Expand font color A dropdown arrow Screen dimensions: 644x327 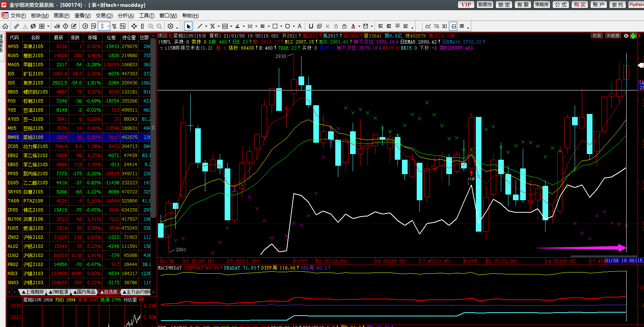tap(359, 26)
